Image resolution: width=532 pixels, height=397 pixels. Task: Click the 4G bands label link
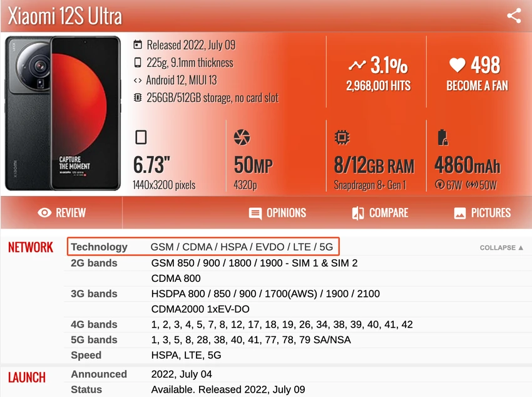pyautogui.click(x=94, y=324)
